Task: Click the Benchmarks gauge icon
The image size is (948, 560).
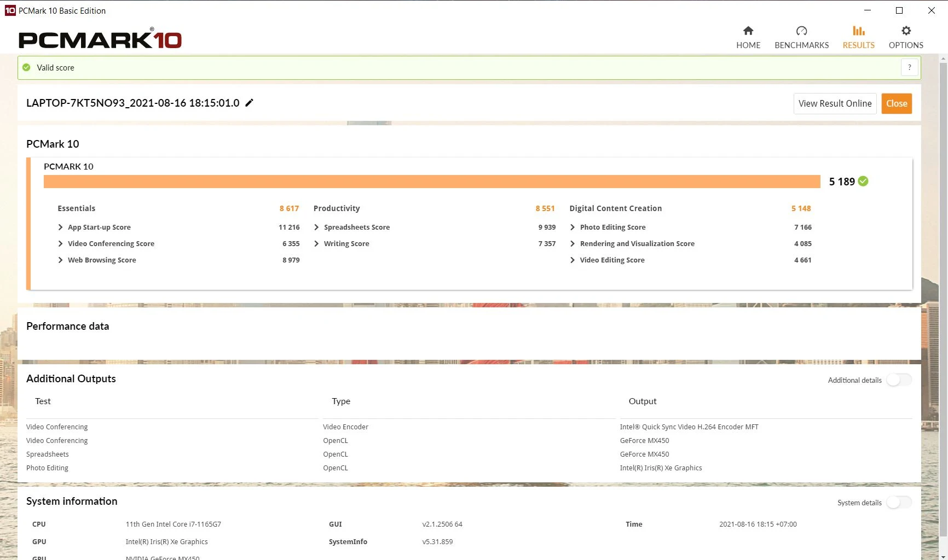Action: pos(801,31)
